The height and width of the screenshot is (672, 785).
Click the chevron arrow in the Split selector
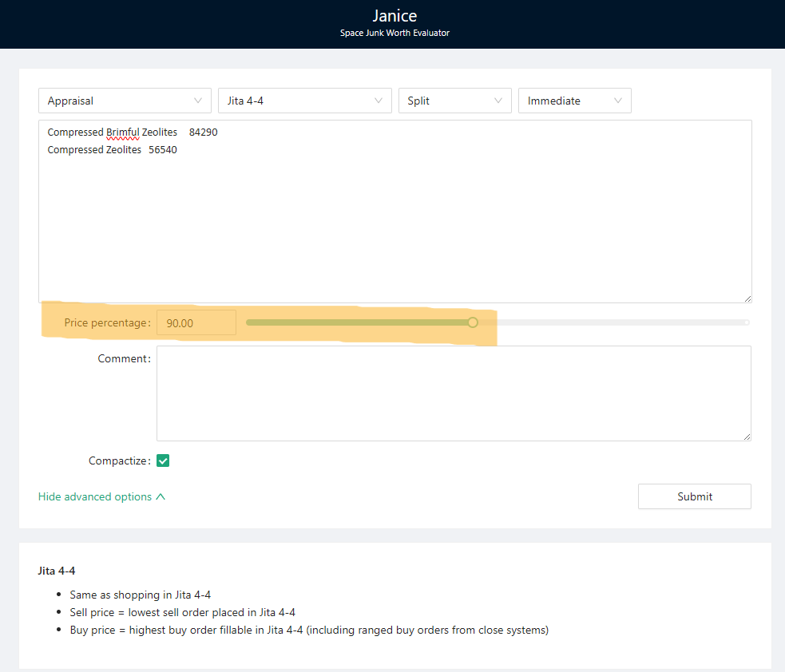pos(498,101)
